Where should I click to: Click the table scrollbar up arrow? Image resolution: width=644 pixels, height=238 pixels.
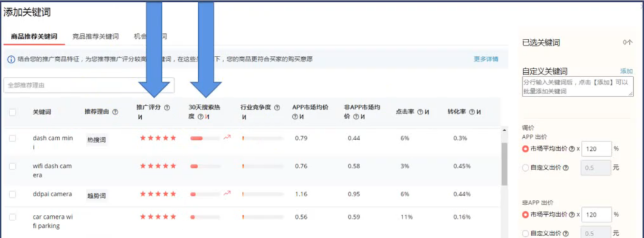(504, 130)
